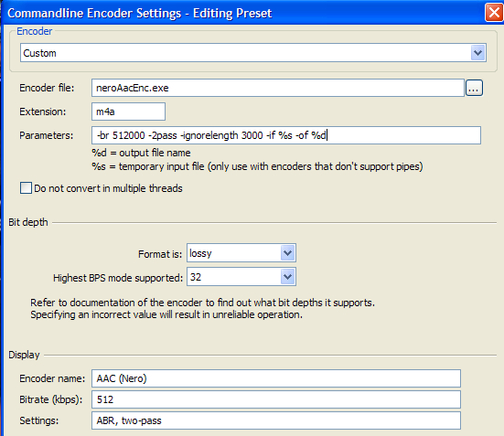Screen dimensions: 504x436
Task: Click the dialog title bar text
Action: tap(140, 13)
